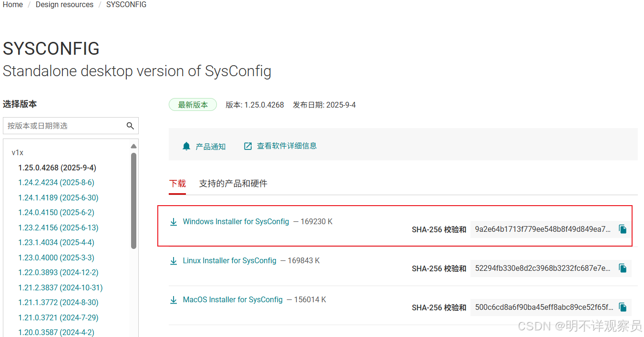Click the 版本: 1.25.0.4268 text
This screenshot has width=644, height=337.
255,105
